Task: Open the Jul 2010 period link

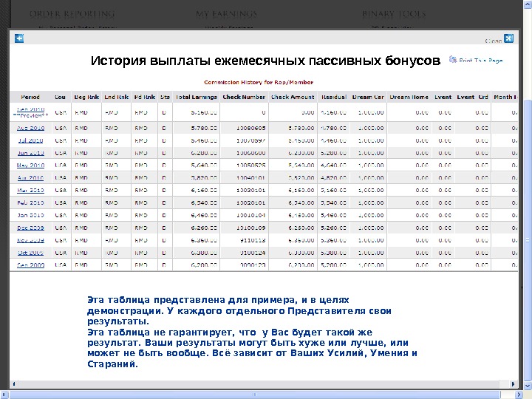Action: coord(30,140)
